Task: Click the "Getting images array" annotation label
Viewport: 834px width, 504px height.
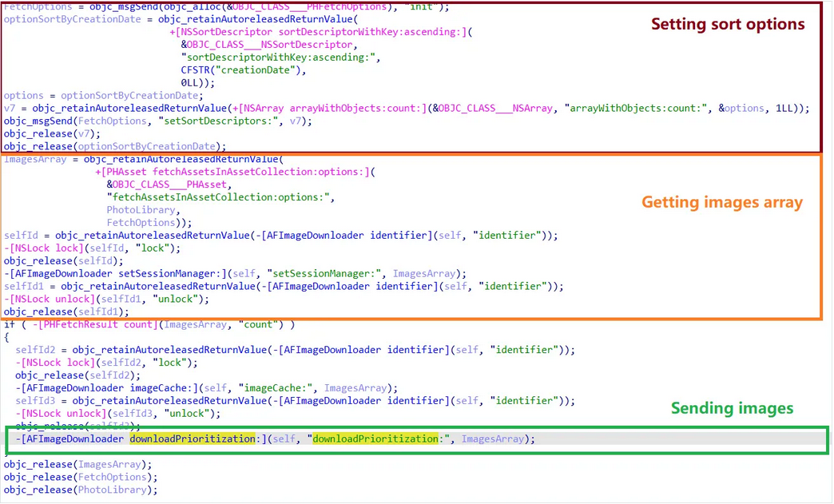Action: pyautogui.click(x=721, y=202)
